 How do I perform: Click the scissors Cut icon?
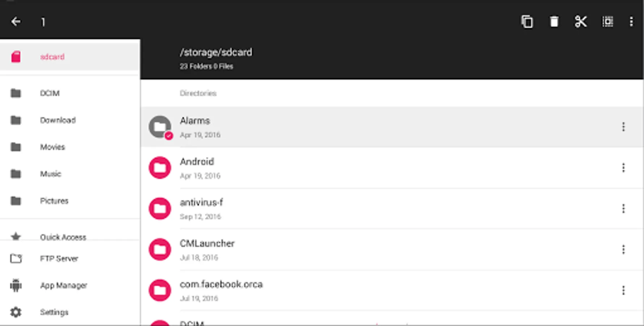pyautogui.click(x=581, y=22)
